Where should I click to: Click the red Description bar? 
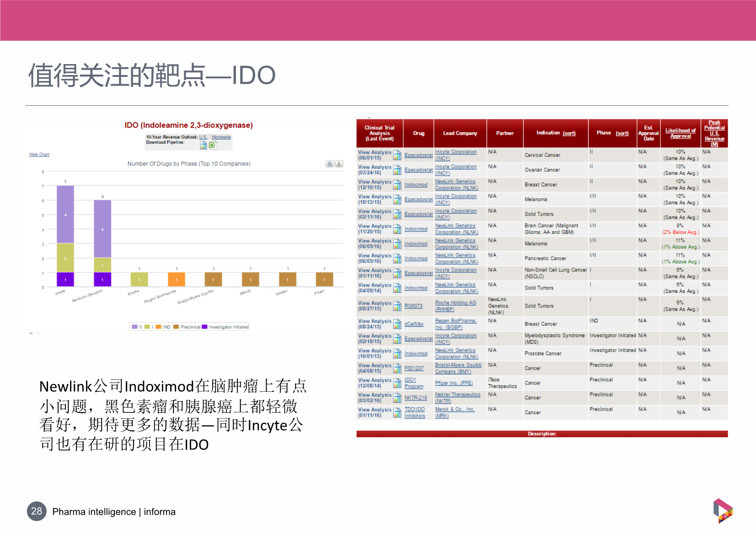(x=542, y=434)
